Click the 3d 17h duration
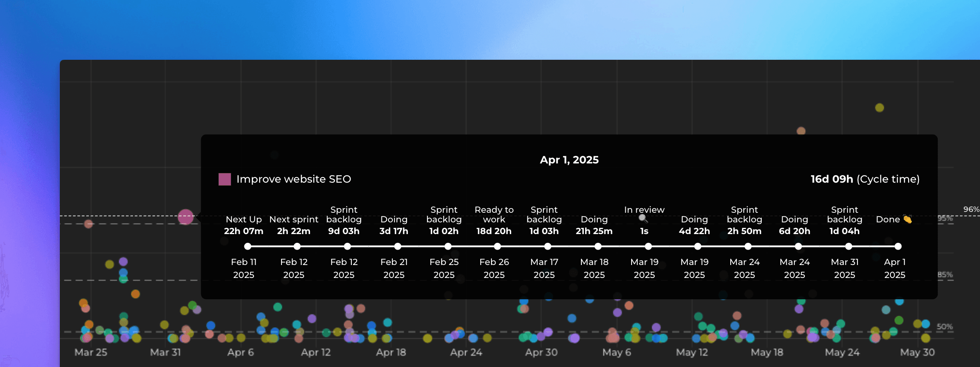Image resolution: width=980 pixels, height=367 pixels. 394,231
